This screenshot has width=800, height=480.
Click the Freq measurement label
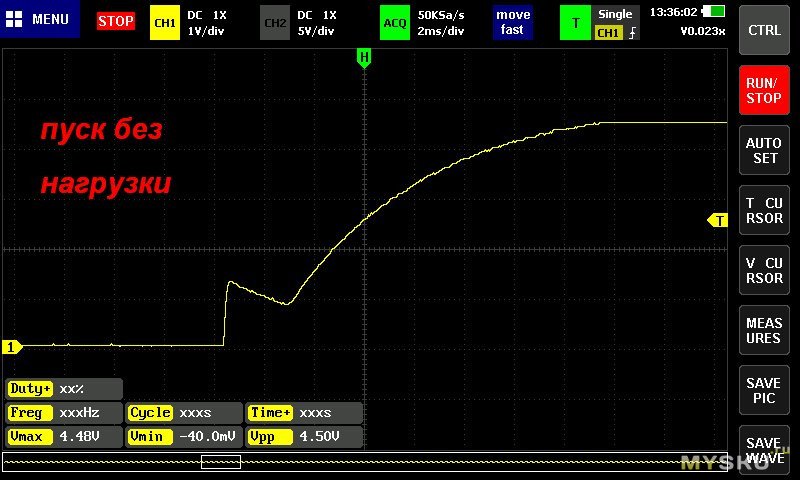tap(30, 413)
